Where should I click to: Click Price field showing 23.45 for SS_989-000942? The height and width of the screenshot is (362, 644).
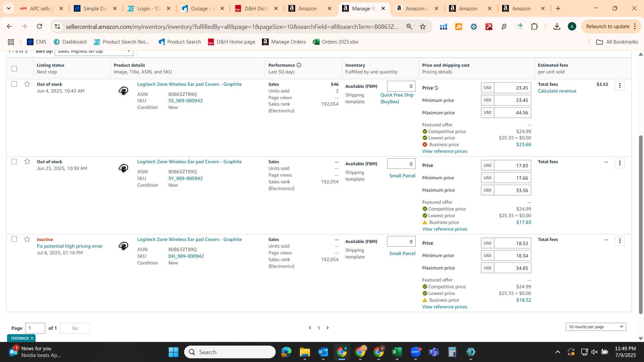512,88
